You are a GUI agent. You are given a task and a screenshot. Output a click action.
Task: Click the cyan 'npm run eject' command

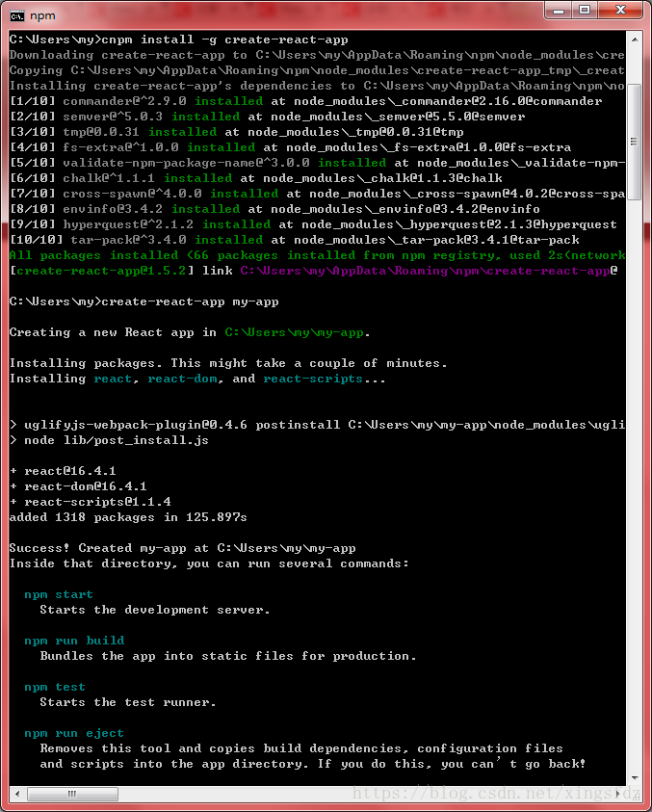74,733
